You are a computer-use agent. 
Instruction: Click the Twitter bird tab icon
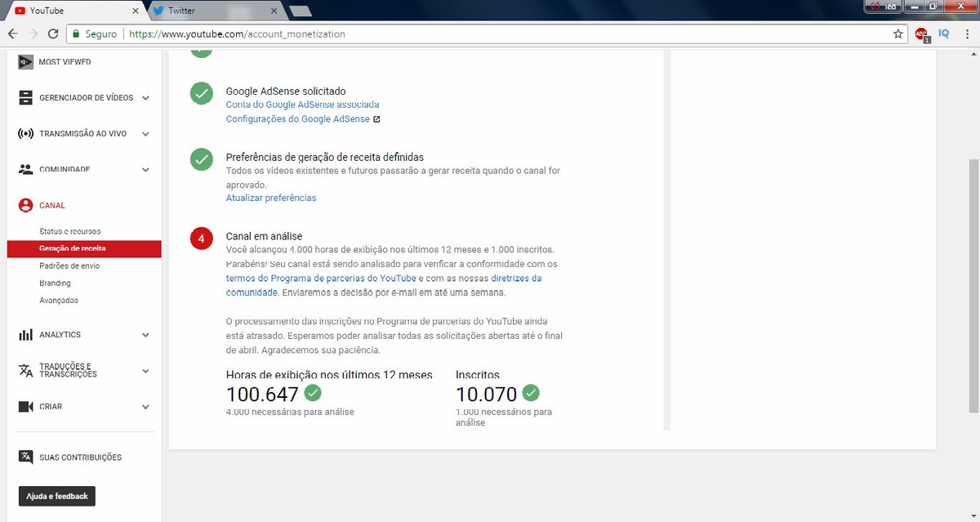158,11
